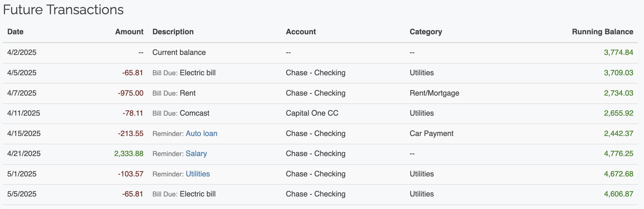Select the Description column header
This screenshot has height=209, width=644.
click(173, 32)
